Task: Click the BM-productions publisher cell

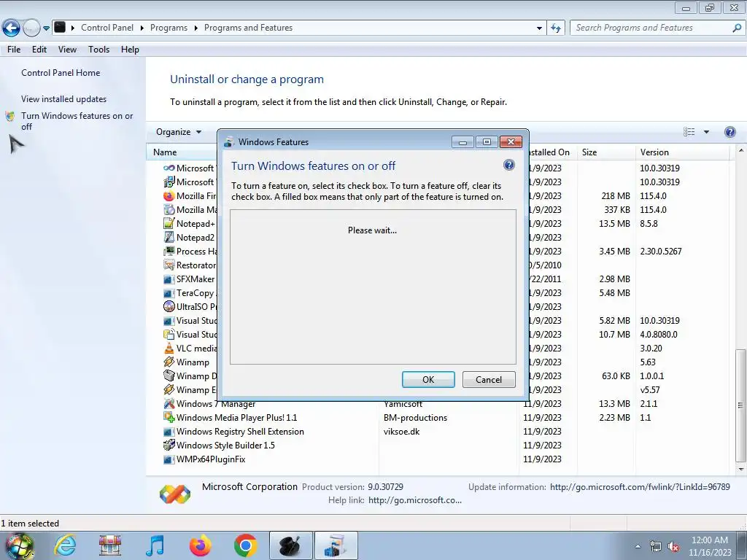Action: [415, 418]
